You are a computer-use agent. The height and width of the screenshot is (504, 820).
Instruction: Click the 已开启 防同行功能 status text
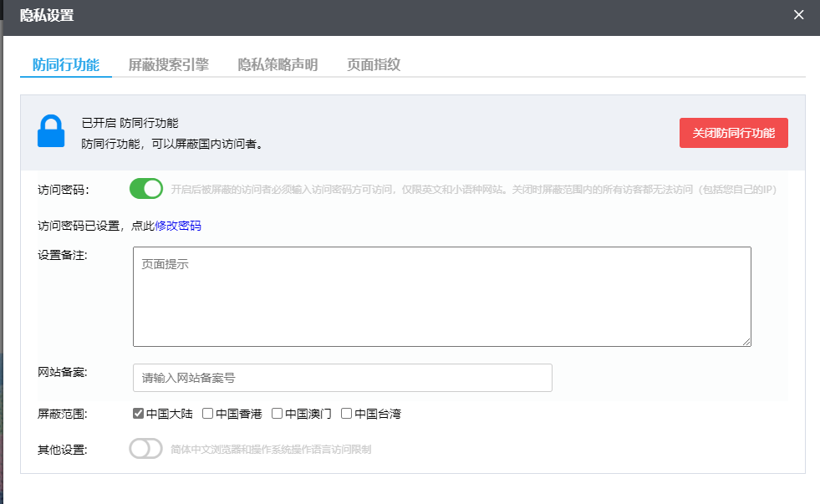coord(130,123)
